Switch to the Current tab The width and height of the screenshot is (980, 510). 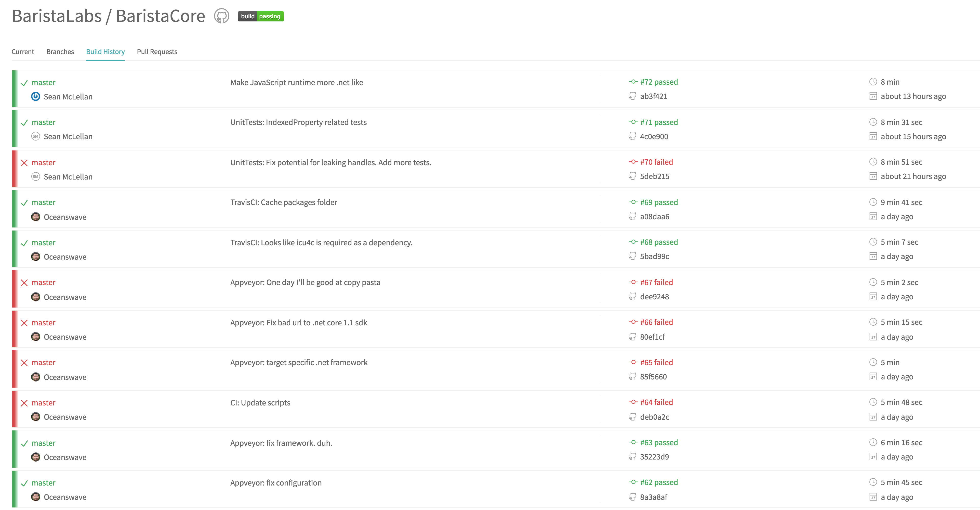click(x=23, y=52)
